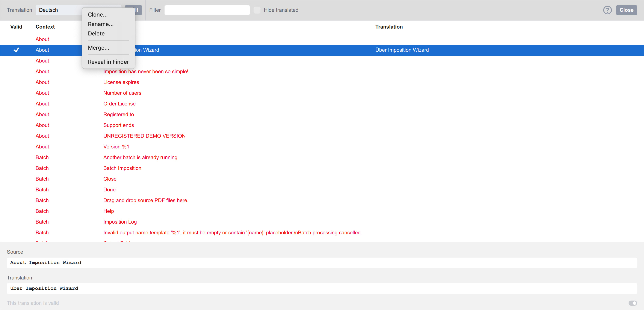Select Delete in the context menu

pyautogui.click(x=96, y=34)
